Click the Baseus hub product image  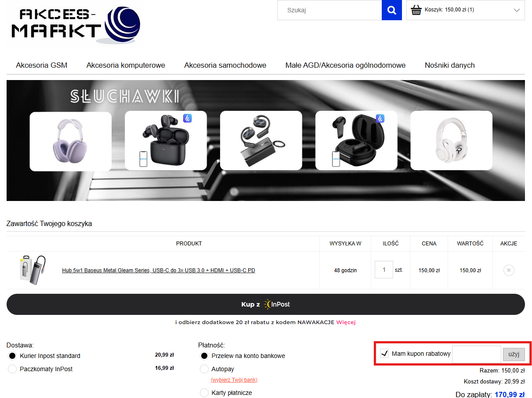(x=33, y=270)
